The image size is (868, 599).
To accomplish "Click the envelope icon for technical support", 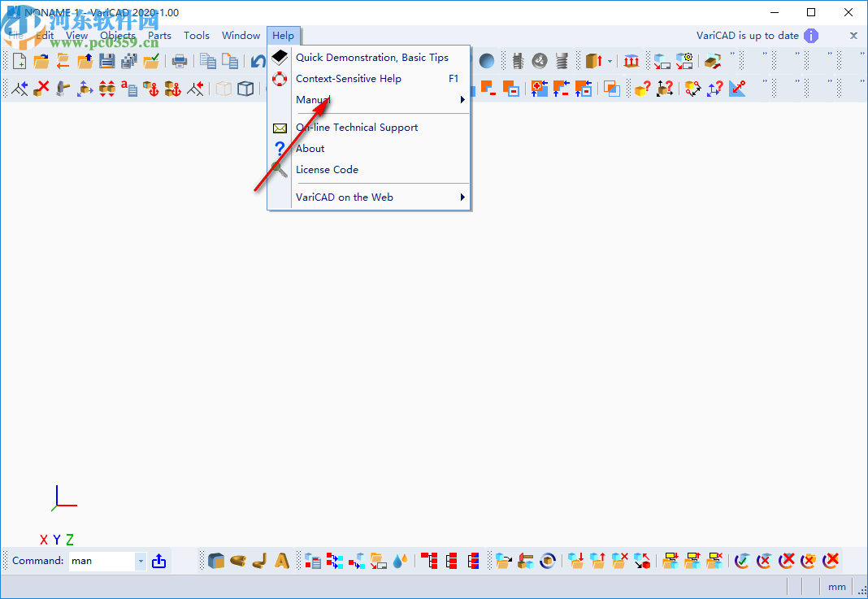I will pos(280,128).
